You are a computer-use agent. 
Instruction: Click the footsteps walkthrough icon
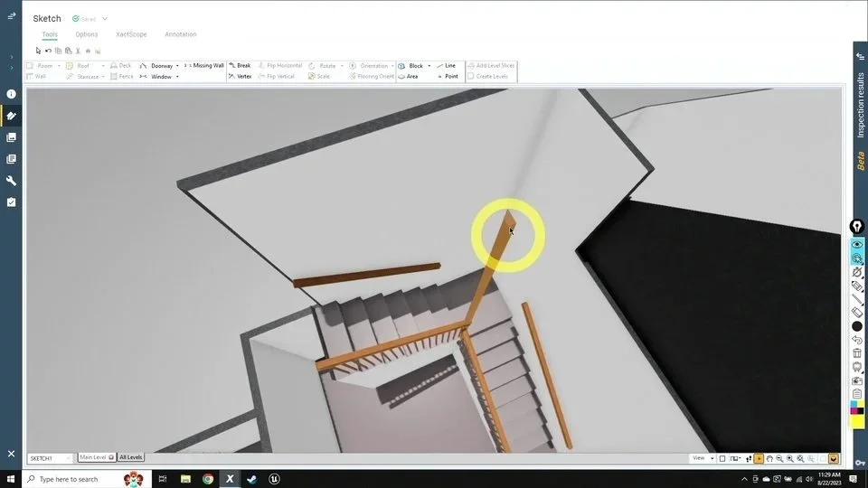(x=749, y=459)
